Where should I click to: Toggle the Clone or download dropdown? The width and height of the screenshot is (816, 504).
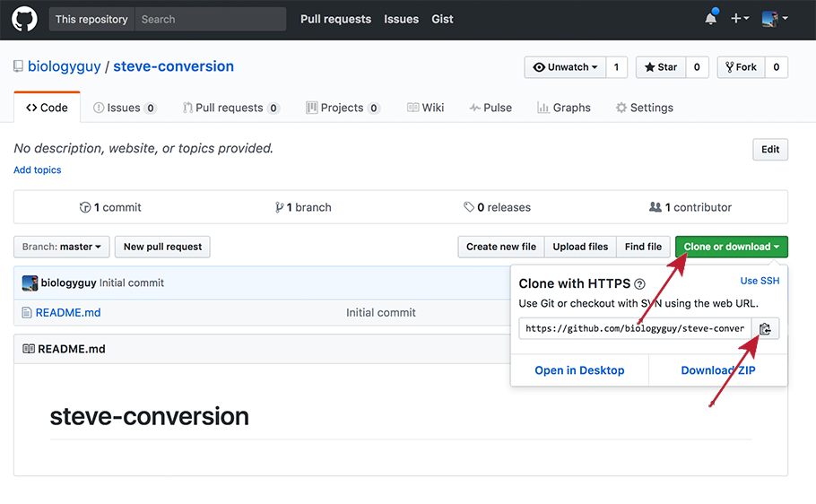click(x=732, y=247)
